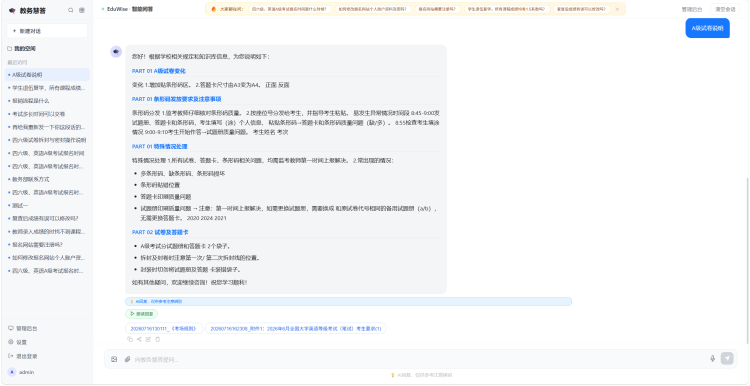Click heading PART 01 A级试卷变化
750x386 pixels.
click(159, 71)
